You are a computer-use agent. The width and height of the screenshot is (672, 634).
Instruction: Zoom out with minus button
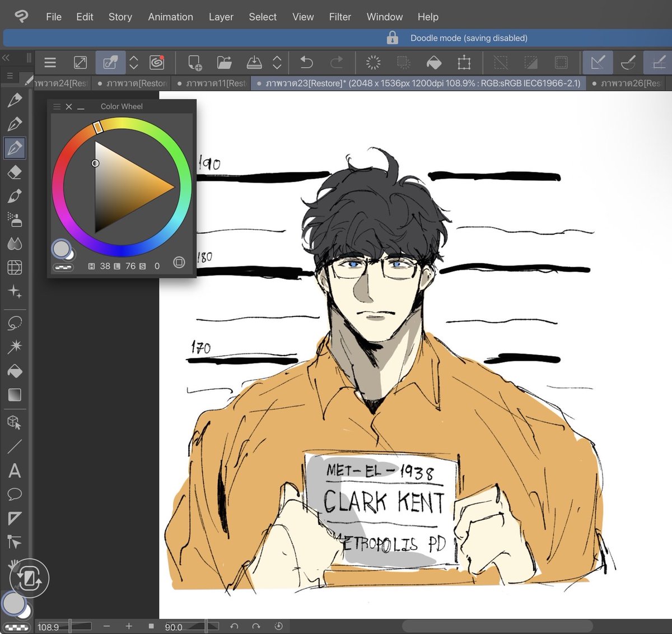(106, 626)
